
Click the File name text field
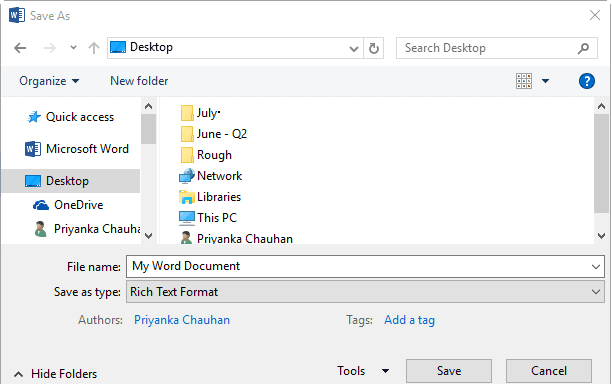click(365, 267)
